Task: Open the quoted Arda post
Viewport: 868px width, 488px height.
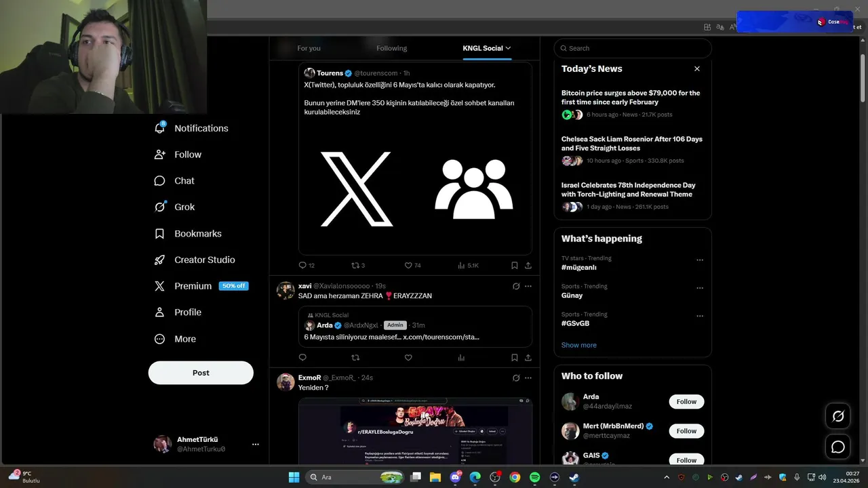Action: coord(415,327)
